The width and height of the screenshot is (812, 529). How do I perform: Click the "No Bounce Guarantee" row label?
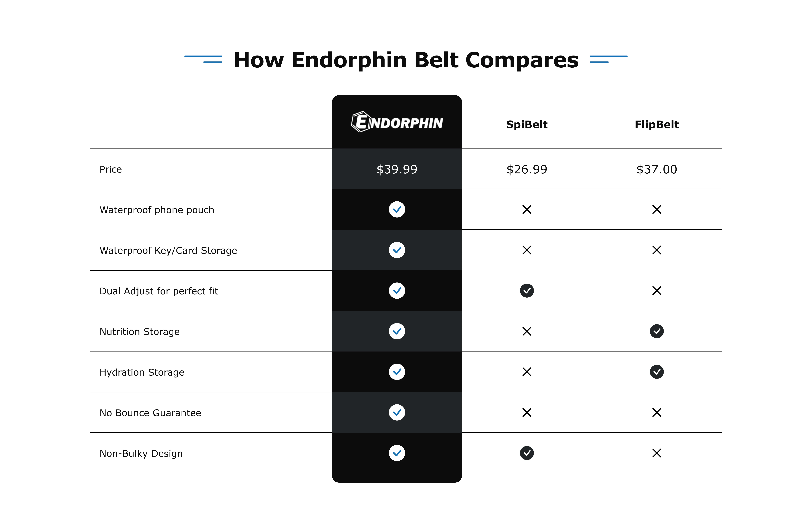(150, 413)
